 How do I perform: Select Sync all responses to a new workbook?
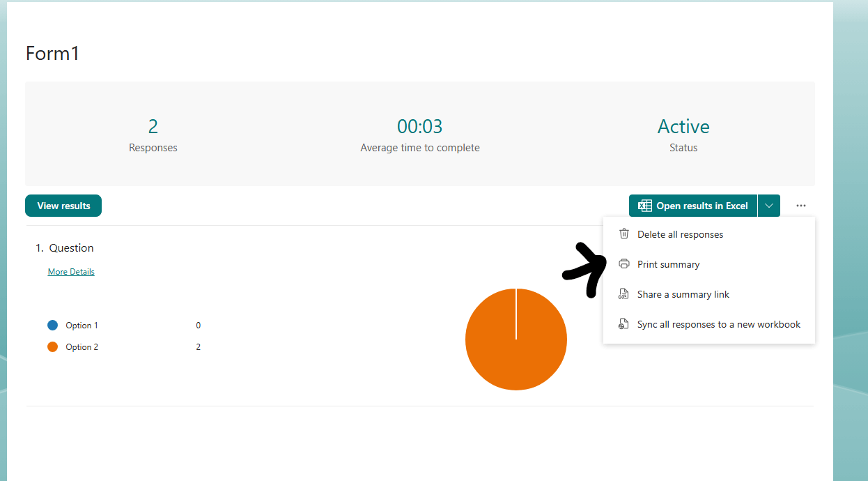click(x=709, y=324)
